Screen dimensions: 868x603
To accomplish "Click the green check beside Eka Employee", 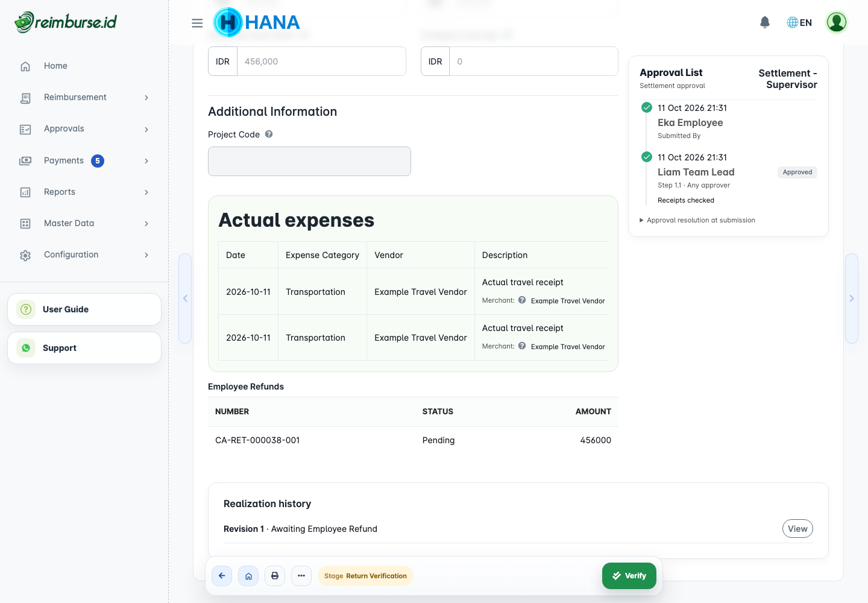I will click(x=647, y=107).
